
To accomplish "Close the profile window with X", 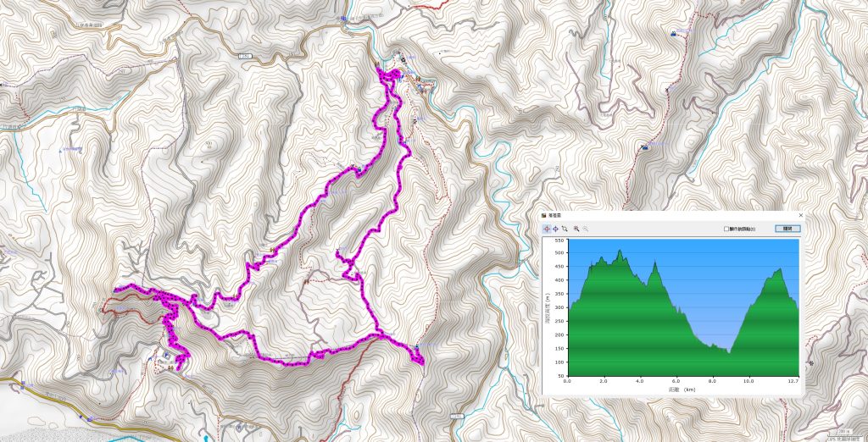I will coord(800,215).
